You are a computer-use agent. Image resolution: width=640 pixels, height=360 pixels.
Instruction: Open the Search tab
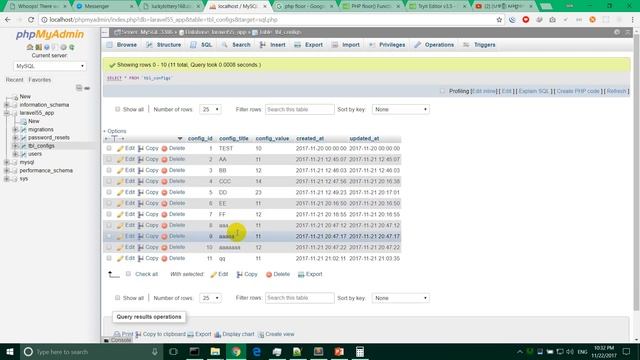(x=236, y=45)
